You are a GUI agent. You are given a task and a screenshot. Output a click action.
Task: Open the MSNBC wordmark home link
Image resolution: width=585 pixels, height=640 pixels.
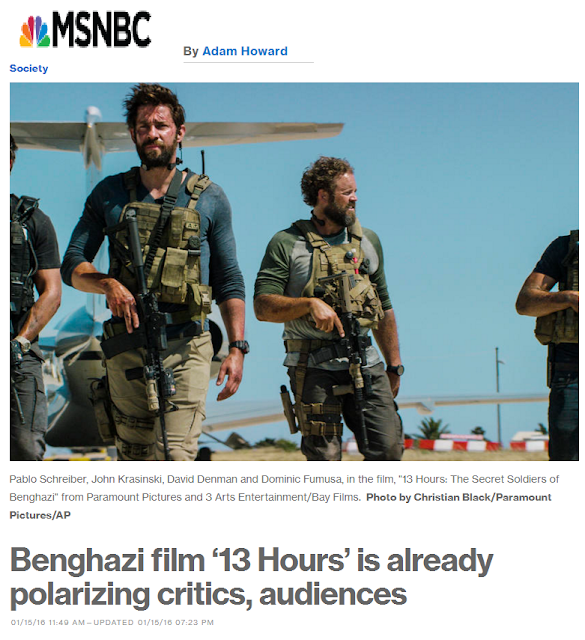[101, 29]
